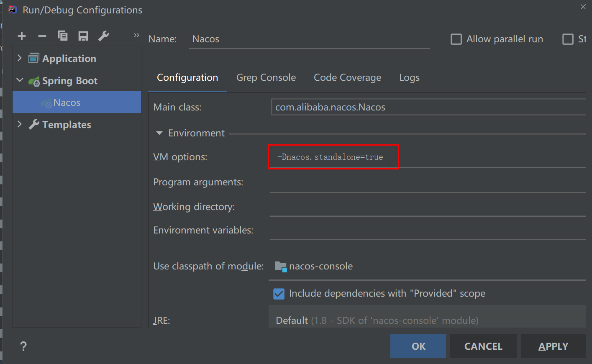Screen dimensions: 592x364
Task: Uncheck Include dependencies with Provided scope
Action: point(279,294)
